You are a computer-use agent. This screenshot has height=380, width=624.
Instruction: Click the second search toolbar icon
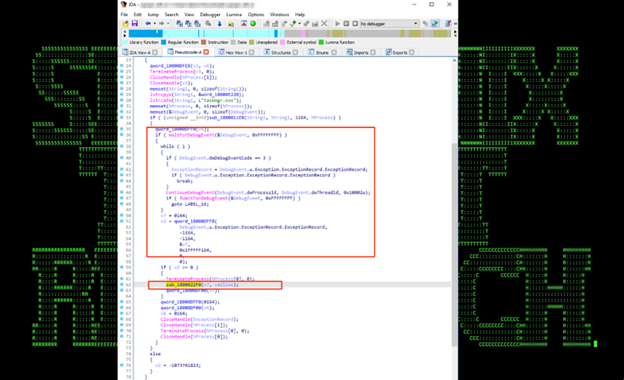tap(188, 24)
